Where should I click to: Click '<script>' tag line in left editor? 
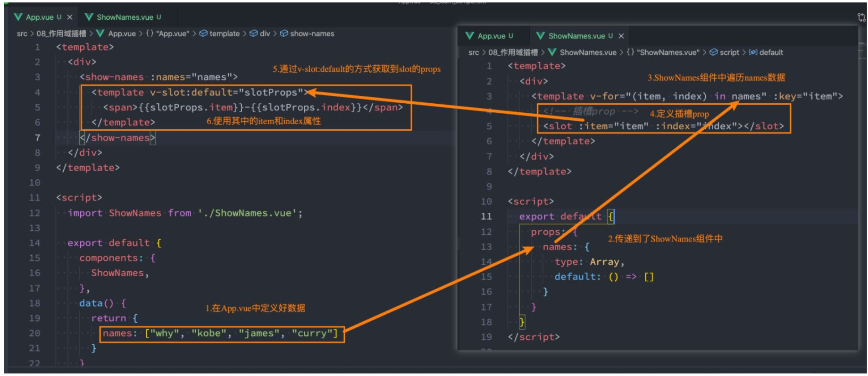tap(79, 198)
